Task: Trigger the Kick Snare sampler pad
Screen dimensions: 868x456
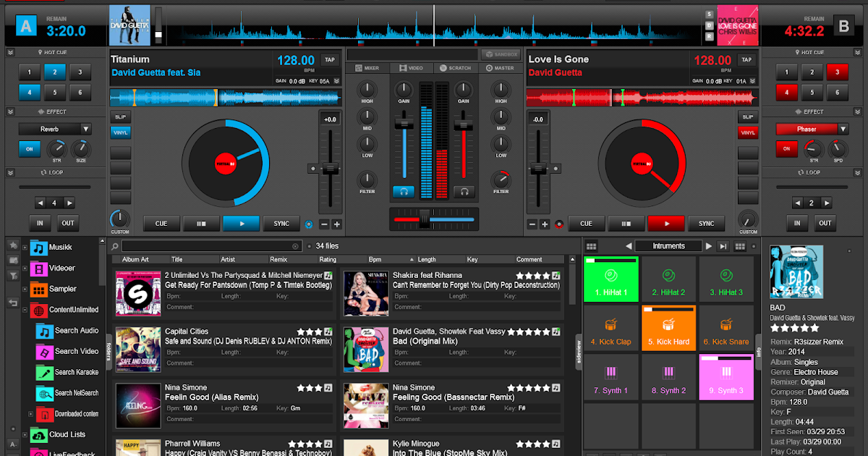Action: 726,328
